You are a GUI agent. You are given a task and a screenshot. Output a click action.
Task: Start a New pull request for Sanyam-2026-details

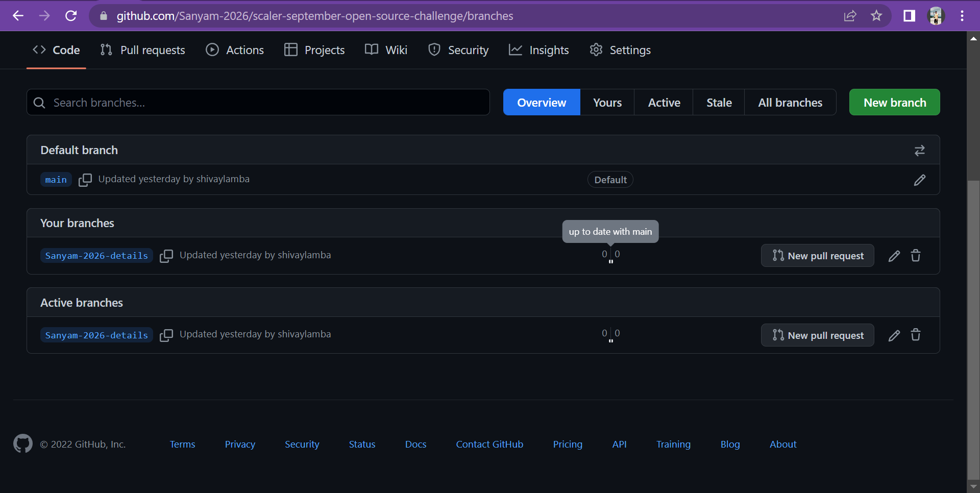[817, 255]
